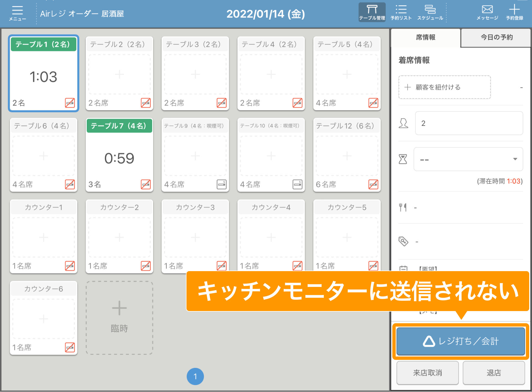This screenshot has height=392, width=532.
Task: Seat guests at カウンター2
Action: tap(119, 237)
